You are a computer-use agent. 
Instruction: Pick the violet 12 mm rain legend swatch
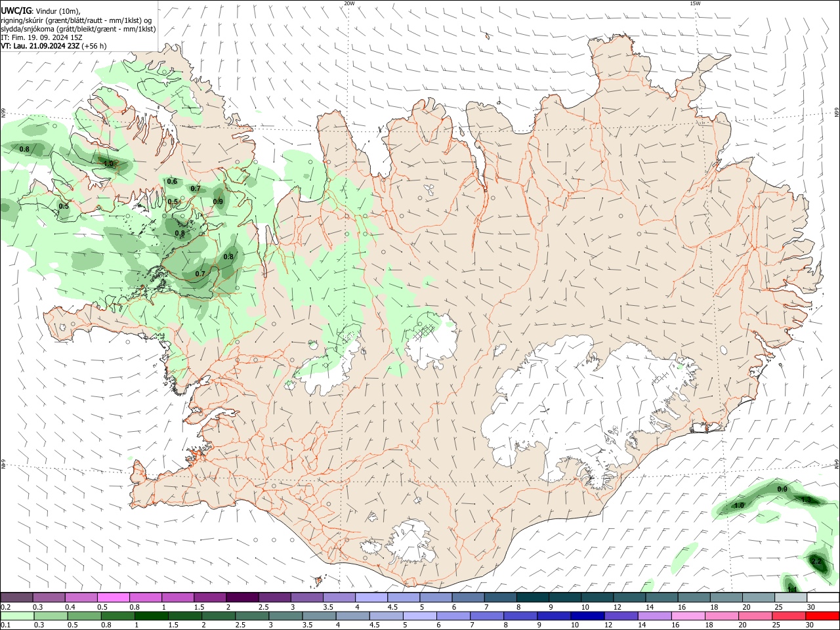621,616
